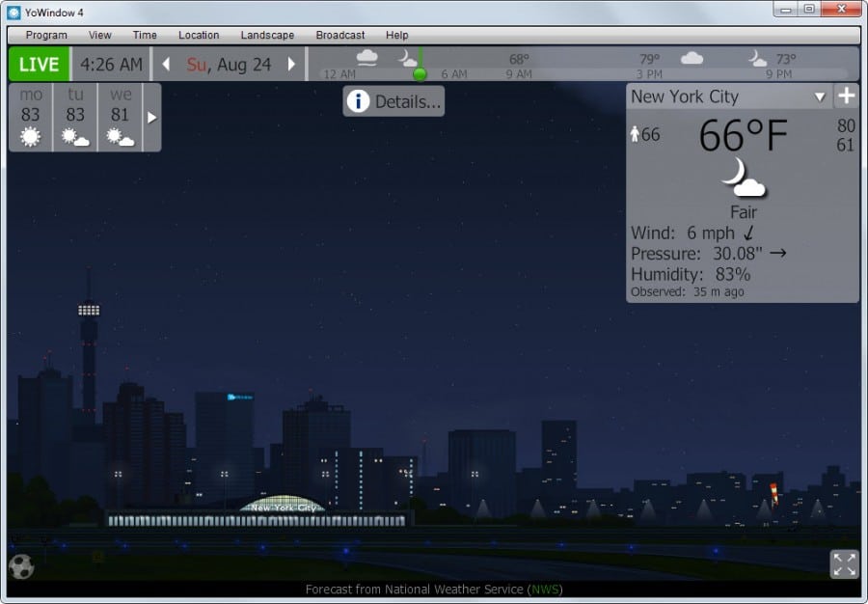The height and width of the screenshot is (604, 868).
Task: Click the pressure trend arrow icon
Action: (x=779, y=255)
